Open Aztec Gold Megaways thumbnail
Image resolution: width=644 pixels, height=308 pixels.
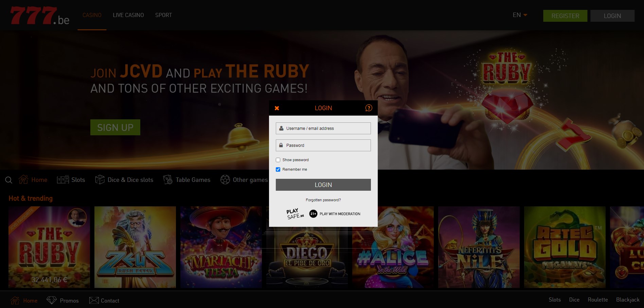pyautogui.click(x=565, y=247)
